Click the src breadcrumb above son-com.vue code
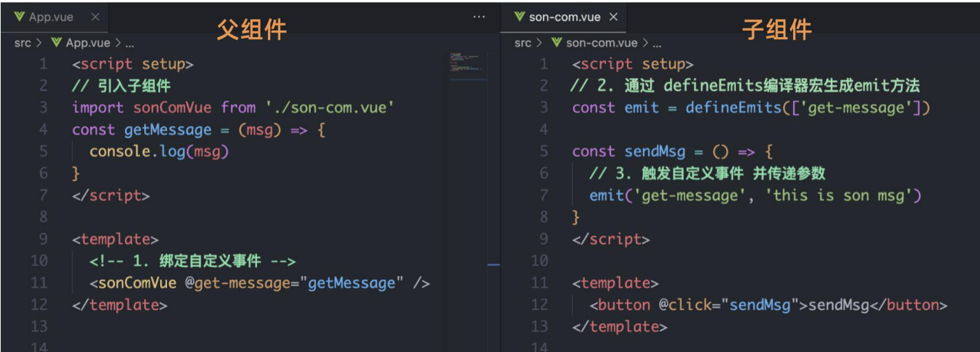Viewport: 980px width, 352px height. 523,43
